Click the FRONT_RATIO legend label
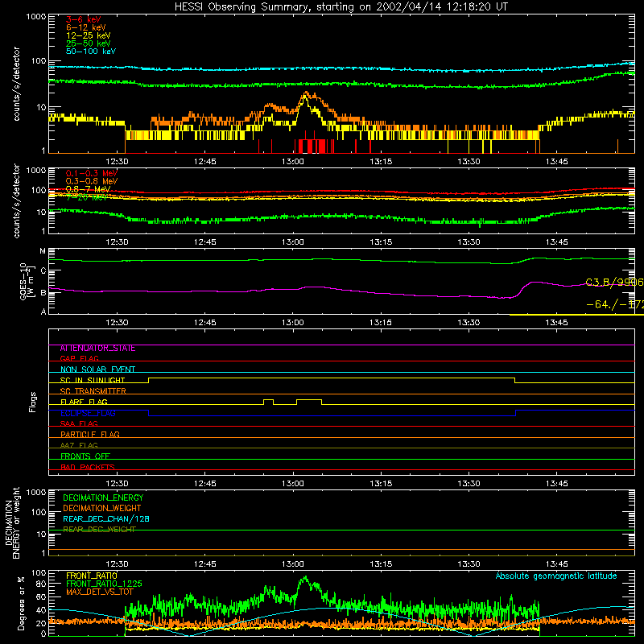 point(92,576)
